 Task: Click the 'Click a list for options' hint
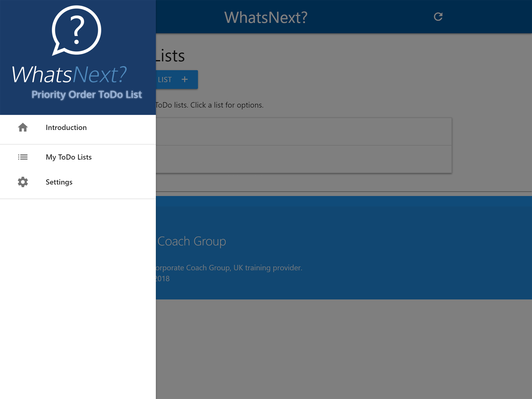(x=227, y=105)
